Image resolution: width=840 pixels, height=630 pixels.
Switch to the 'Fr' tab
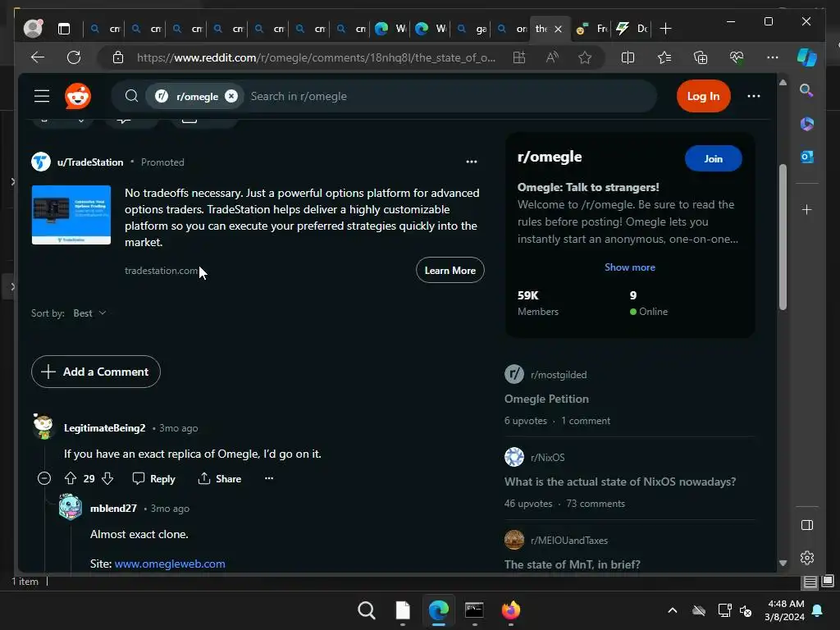[592, 29]
